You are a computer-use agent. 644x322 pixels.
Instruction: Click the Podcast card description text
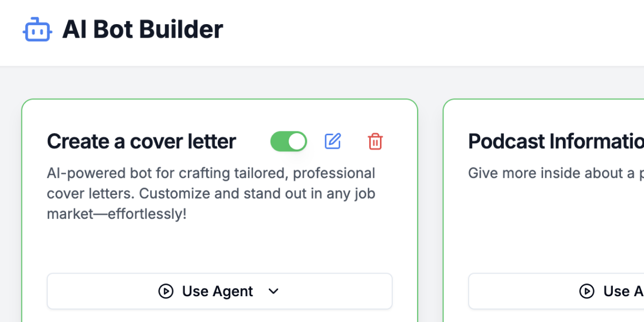[x=556, y=173]
